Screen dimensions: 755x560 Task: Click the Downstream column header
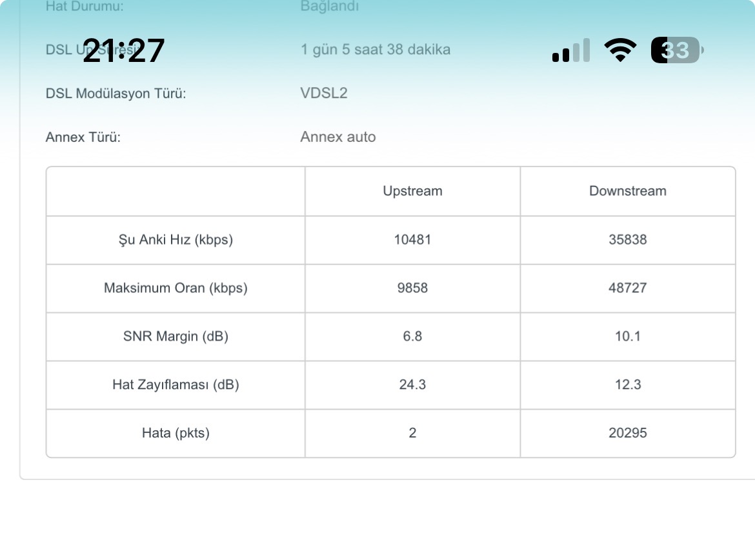627,191
